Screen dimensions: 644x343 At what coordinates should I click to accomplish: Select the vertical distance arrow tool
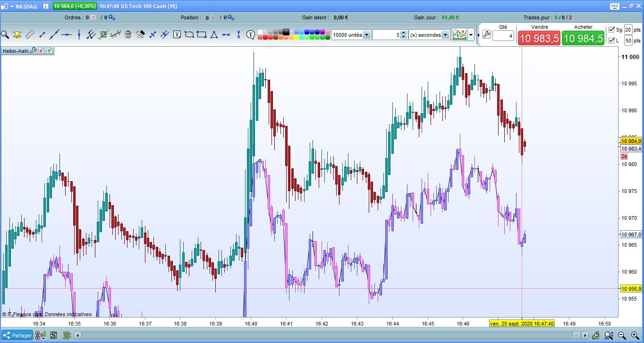pyautogui.click(x=238, y=34)
